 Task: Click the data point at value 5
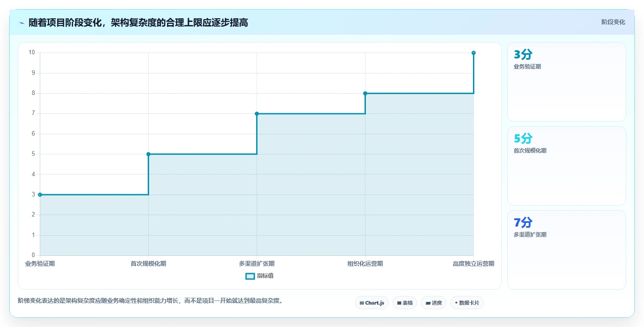tap(148, 154)
